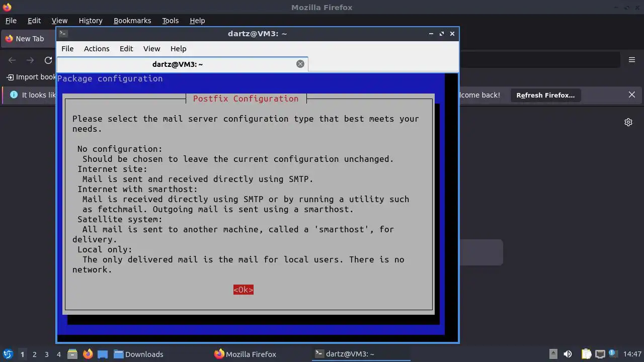The width and height of the screenshot is (644, 362).
Task: Click the Package configuration header text
Action: pos(110,78)
